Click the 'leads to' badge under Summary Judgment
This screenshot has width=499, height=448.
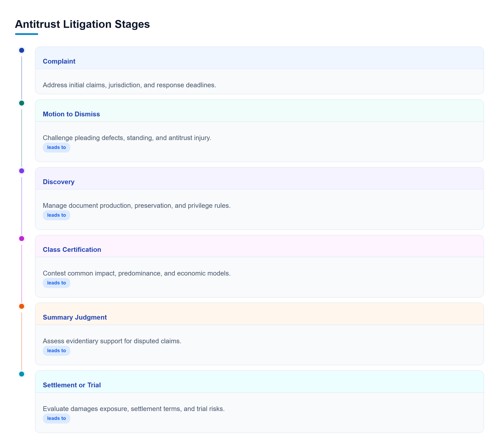(x=56, y=350)
